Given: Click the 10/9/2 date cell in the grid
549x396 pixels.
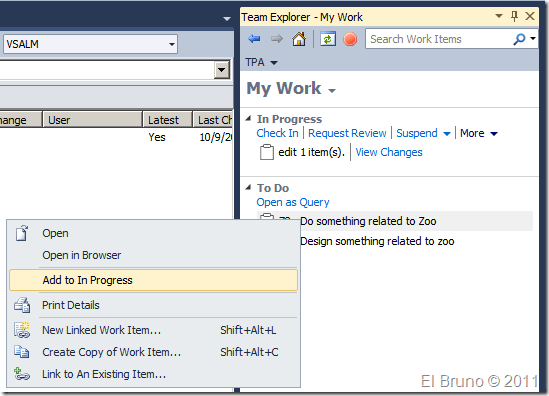Looking at the screenshot, I should point(215,137).
